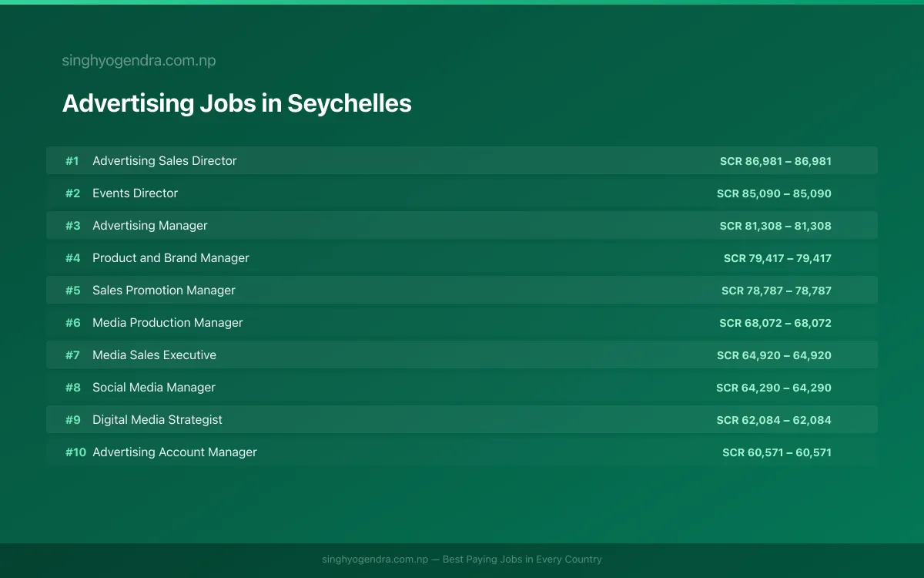Click the 'Advertising Jobs in Seychelles' title
Screen dimensions: 924x578
click(x=237, y=103)
